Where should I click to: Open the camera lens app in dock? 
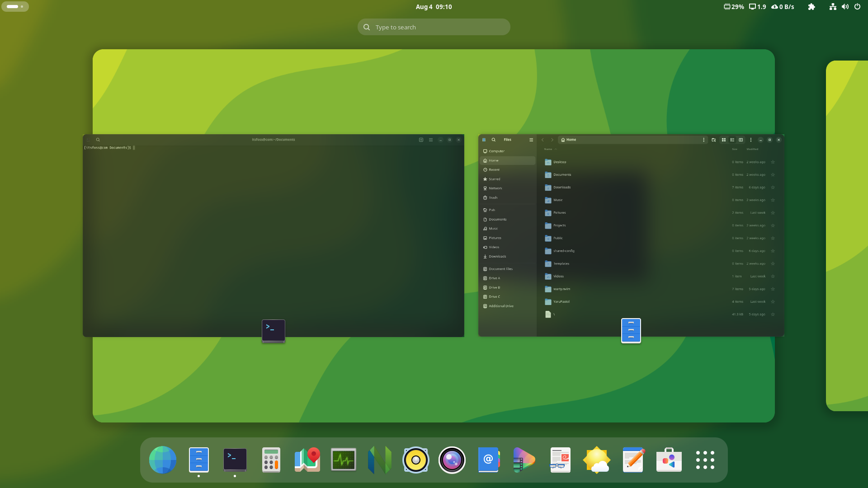coord(452,460)
